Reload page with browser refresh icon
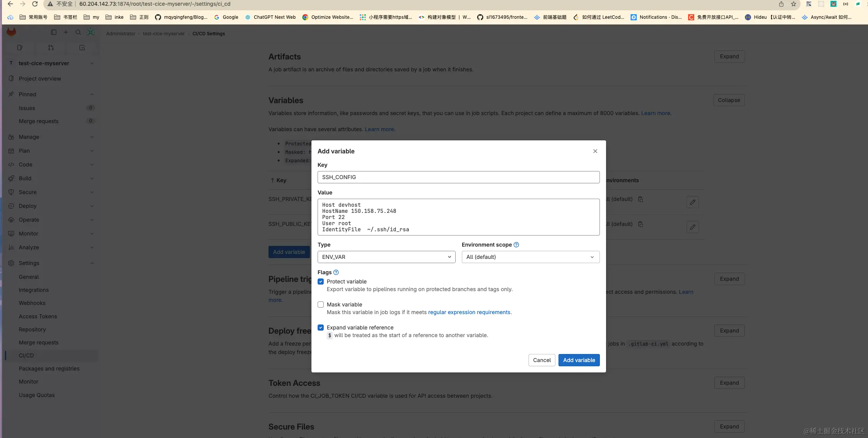The height and width of the screenshot is (438, 868). [x=35, y=4]
